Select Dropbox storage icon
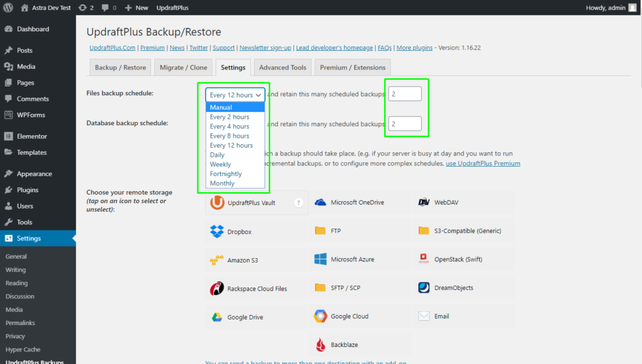This screenshot has width=642, height=364. 217,231
